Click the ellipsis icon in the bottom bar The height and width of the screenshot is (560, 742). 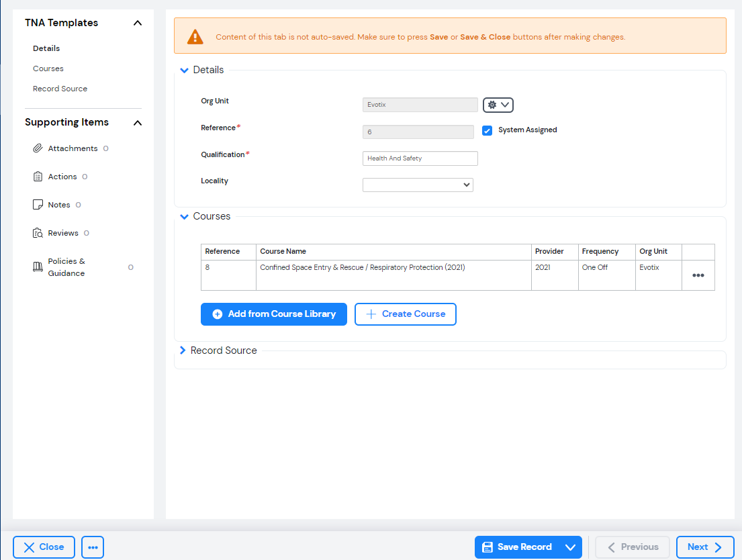tap(92, 547)
